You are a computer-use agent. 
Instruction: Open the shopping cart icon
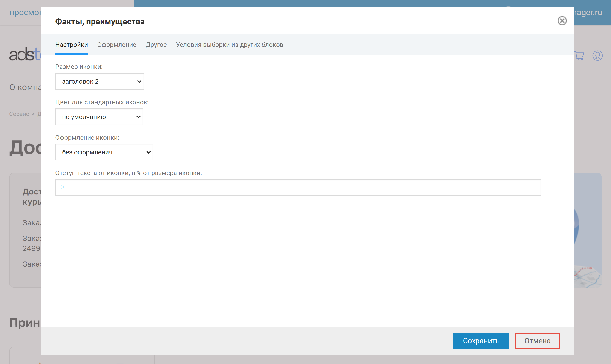579,56
